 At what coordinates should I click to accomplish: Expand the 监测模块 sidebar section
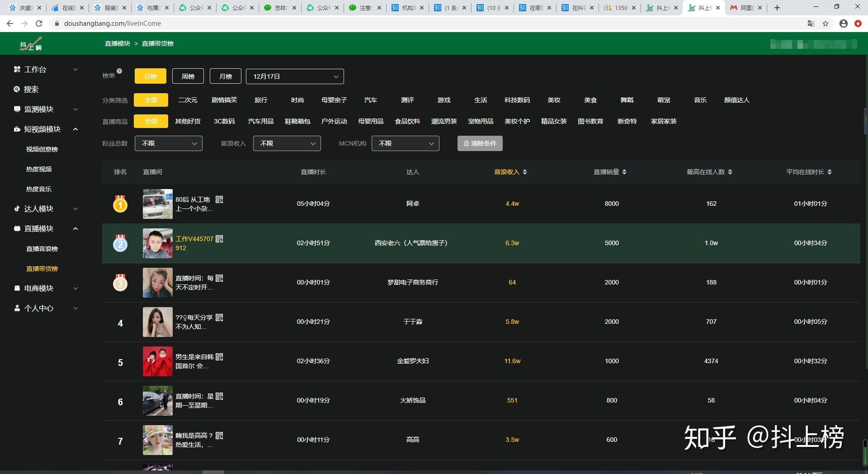pos(75,109)
